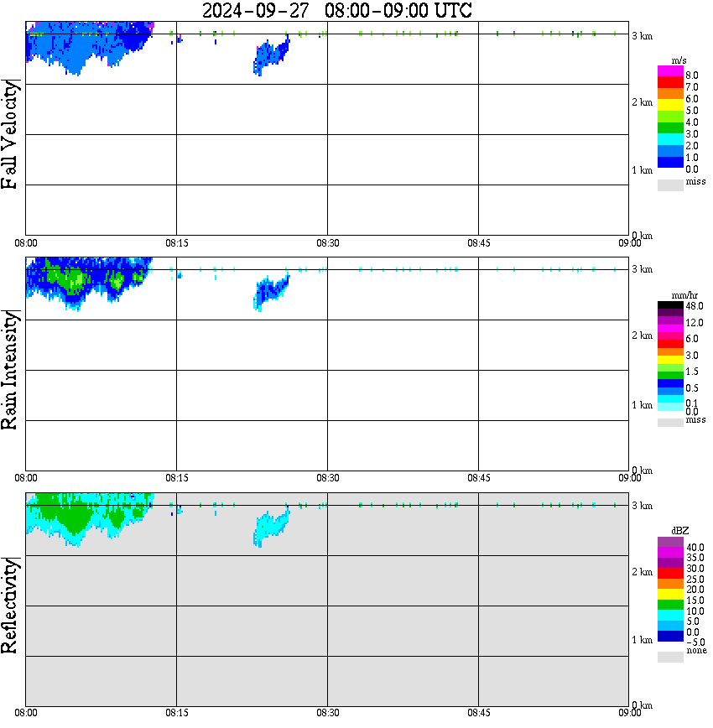The image size is (713, 728).
Task: Click the 30.0 value in dBZ legend
Action: click(x=695, y=569)
